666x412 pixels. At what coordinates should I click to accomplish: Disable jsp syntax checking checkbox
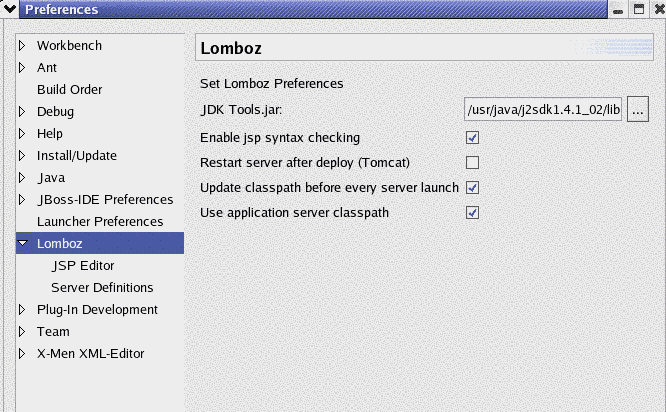point(473,138)
